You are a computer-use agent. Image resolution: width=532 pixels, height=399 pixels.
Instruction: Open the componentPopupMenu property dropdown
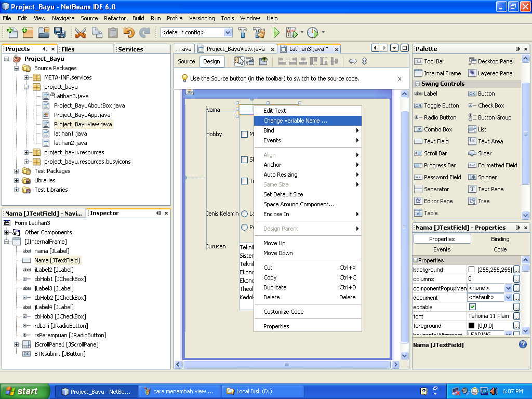508,288
